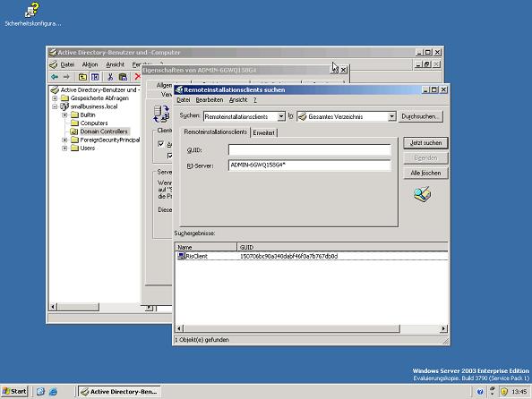
Task: Click the Active Directory-Ben... taskbar button
Action: pos(119,392)
